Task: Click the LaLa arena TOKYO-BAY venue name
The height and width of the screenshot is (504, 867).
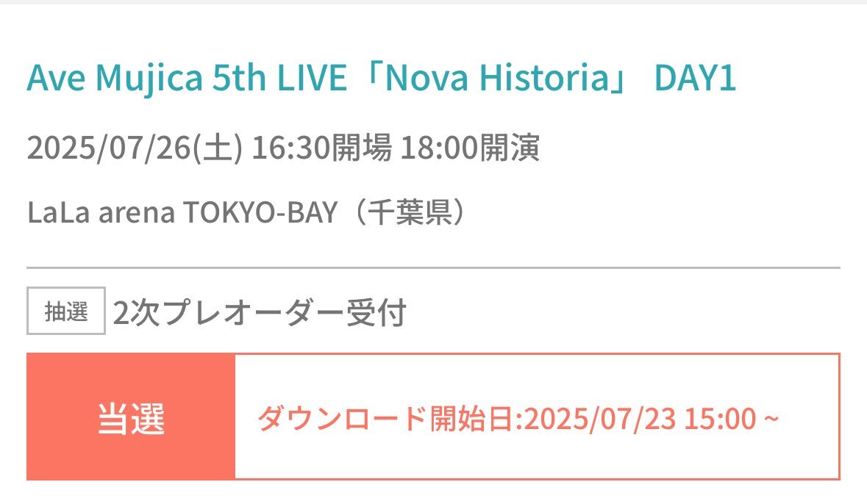Action: tap(182, 212)
